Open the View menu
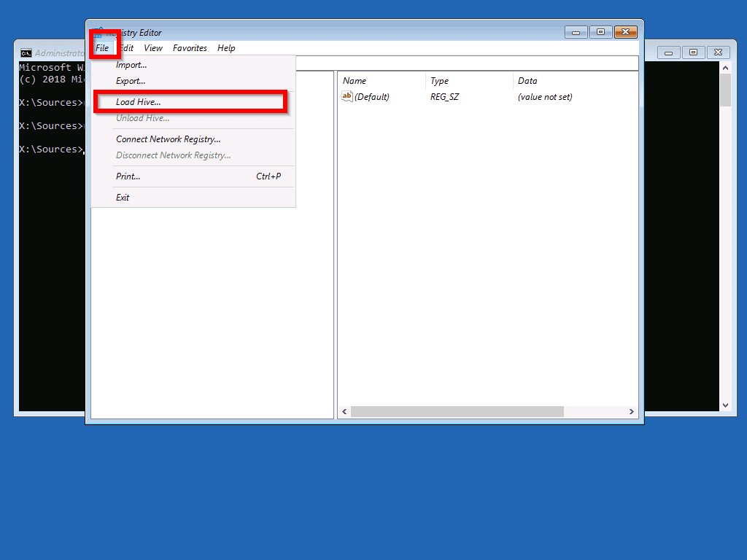747x560 pixels. point(153,48)
